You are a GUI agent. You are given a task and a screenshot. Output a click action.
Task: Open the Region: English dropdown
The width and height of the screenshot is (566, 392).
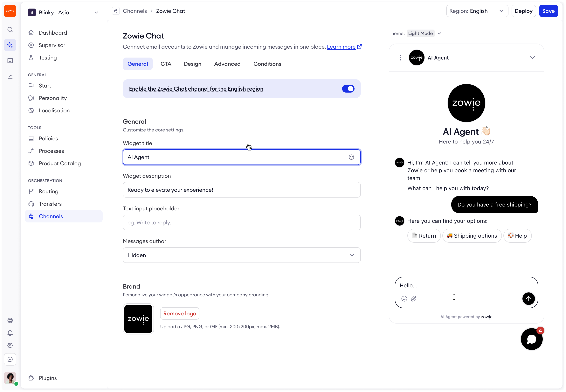(477, 11)
